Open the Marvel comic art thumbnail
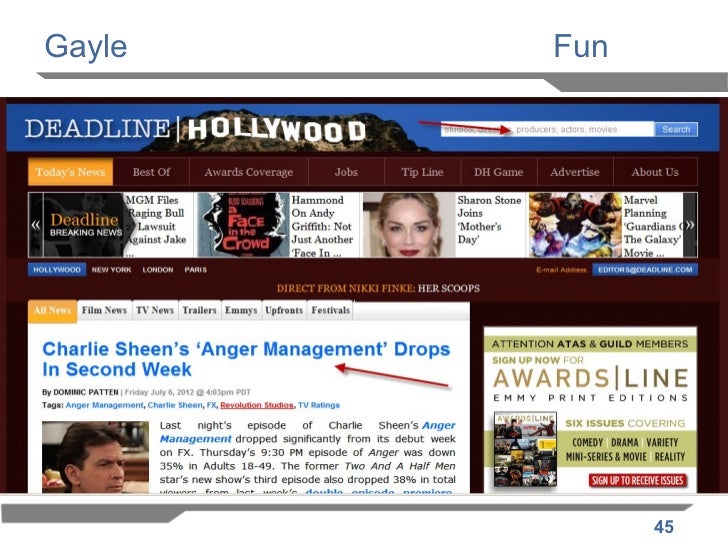The width and height of the screenshot is (728, 546). 575,225
